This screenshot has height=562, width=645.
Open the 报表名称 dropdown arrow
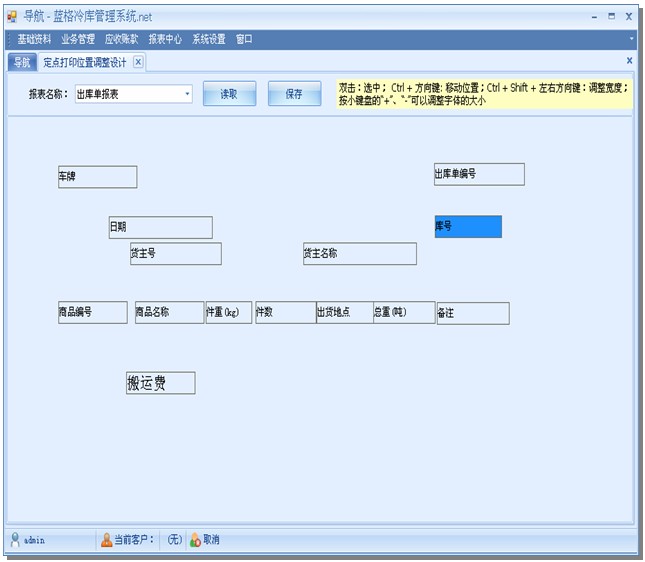coord(187,94)
